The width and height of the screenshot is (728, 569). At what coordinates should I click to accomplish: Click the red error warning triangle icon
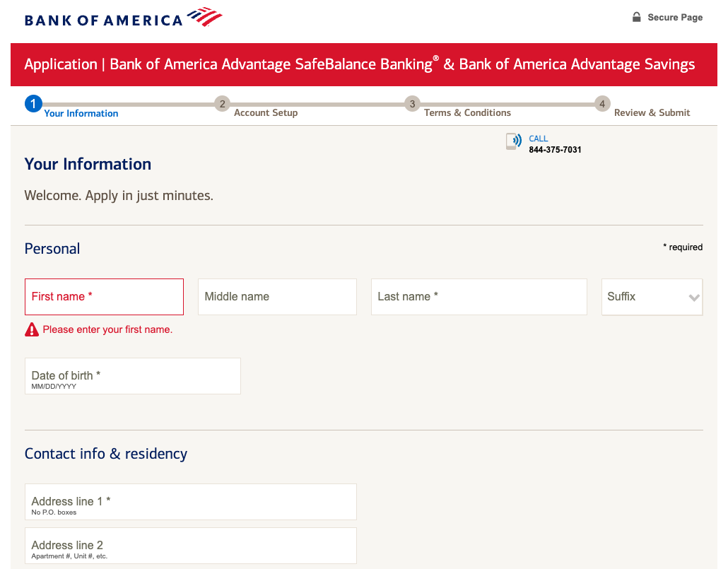(32, 329)
